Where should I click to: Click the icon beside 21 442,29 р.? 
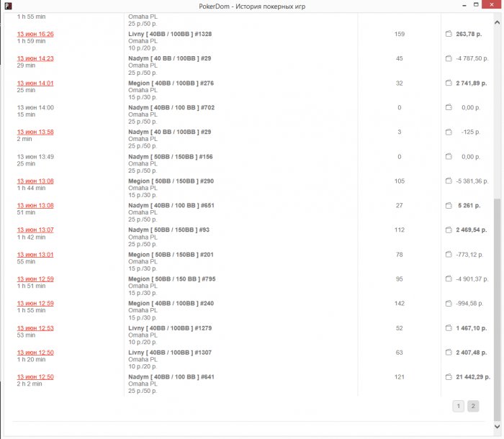tap(448, 376)
